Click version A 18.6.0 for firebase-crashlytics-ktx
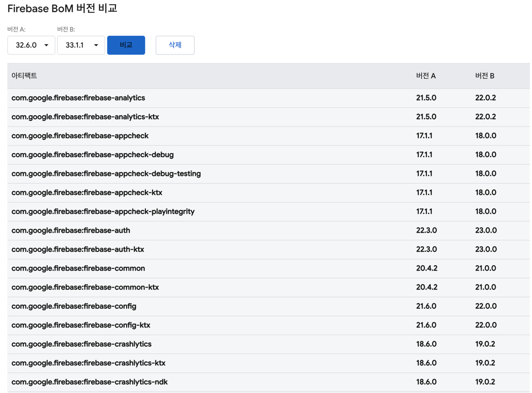 426,363
